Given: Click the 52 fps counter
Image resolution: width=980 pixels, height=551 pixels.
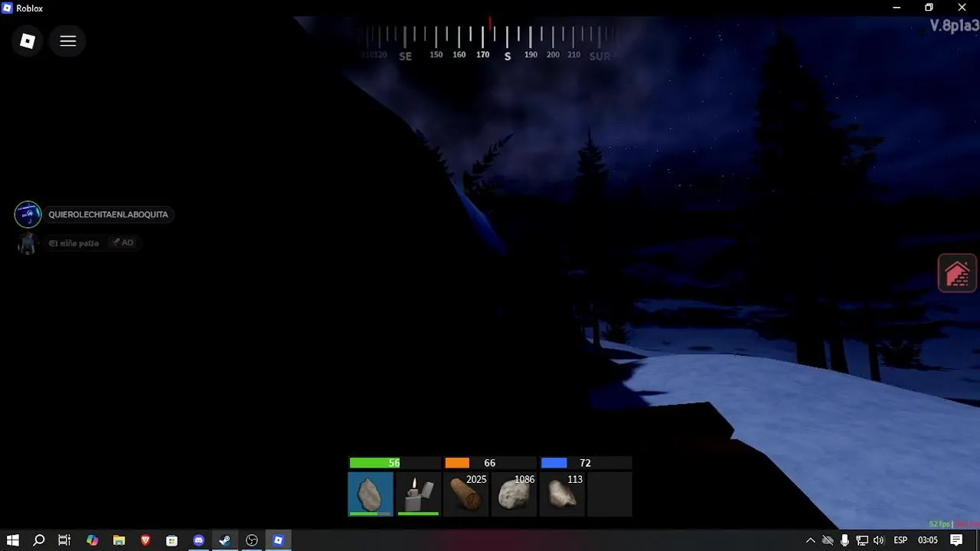Looking at the screenshot, I should pyautogui.click(x=939, y=524).
